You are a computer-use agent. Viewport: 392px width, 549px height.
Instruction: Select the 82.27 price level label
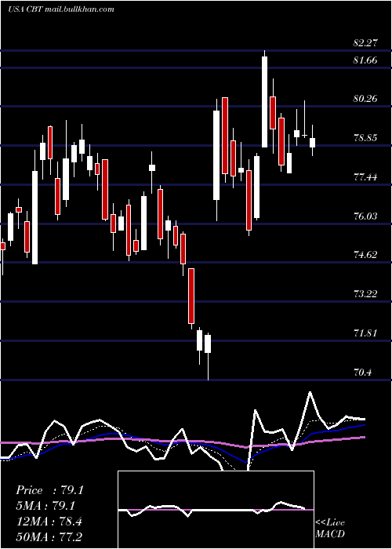click(x=365, y=43)
